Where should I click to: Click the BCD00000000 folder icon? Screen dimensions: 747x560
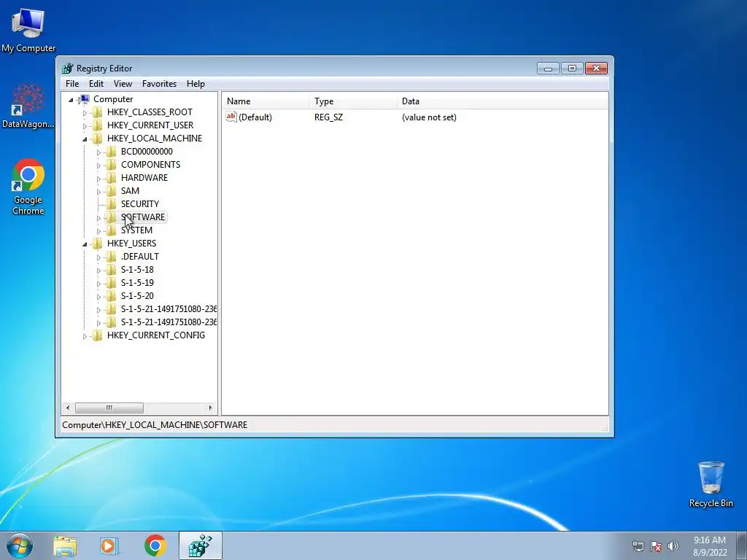pos(111,152)
